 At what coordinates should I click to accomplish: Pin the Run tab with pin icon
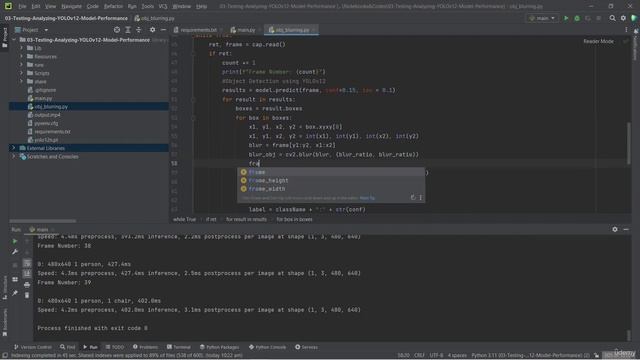coord(15,293)
